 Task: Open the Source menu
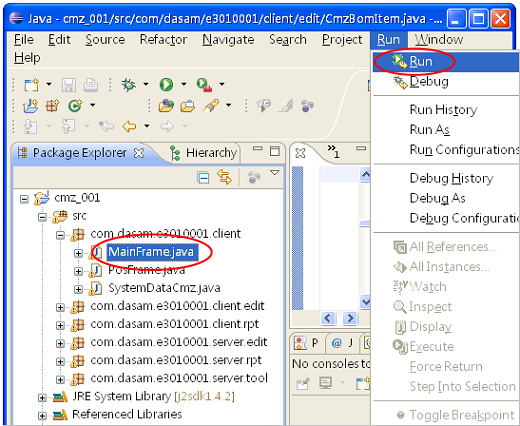tap(105, 40)
